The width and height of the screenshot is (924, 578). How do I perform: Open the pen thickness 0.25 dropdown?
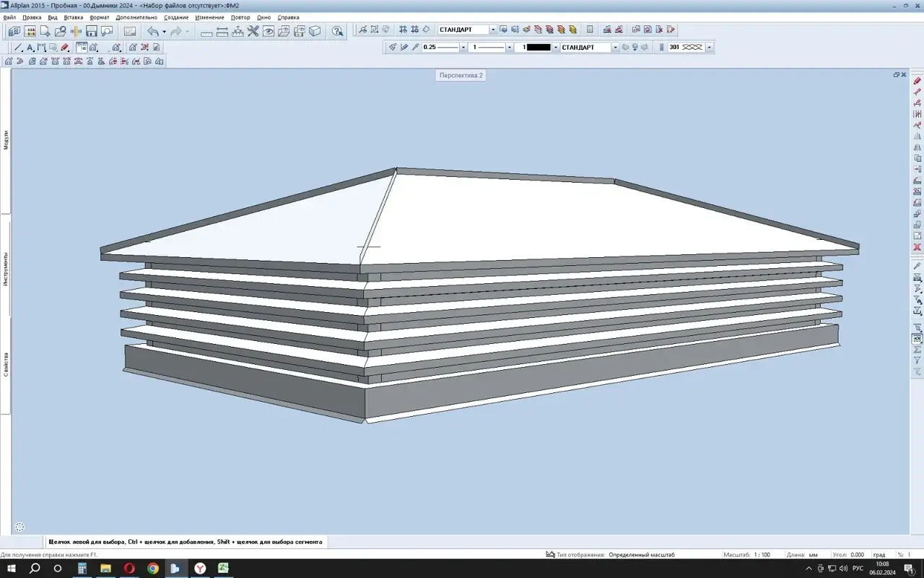pos(463,48)
